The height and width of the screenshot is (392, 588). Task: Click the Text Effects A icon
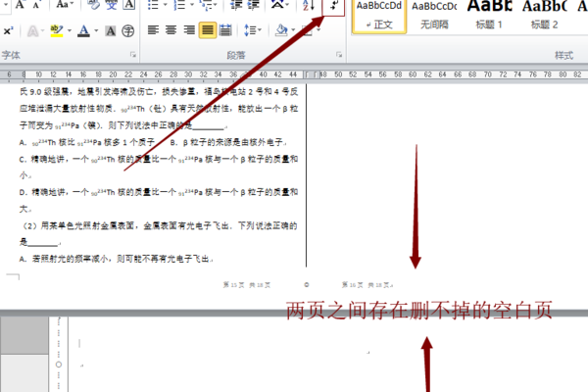tap(33, 30)
